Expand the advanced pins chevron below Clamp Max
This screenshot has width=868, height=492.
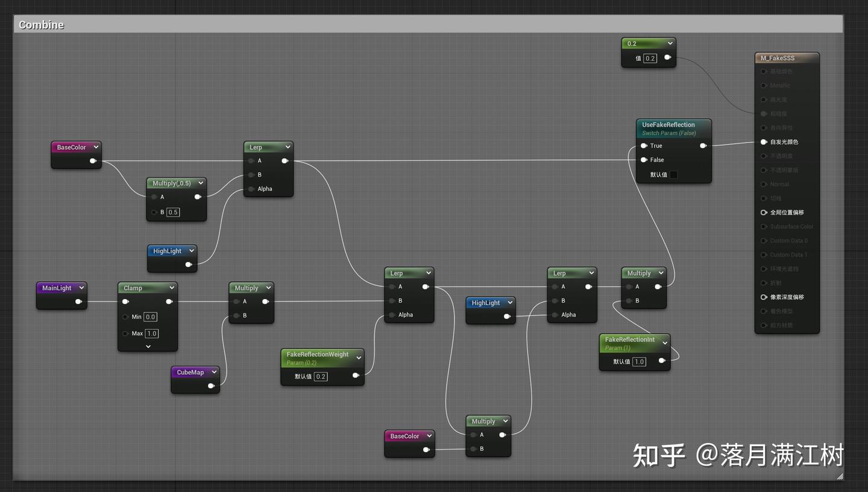148,347
